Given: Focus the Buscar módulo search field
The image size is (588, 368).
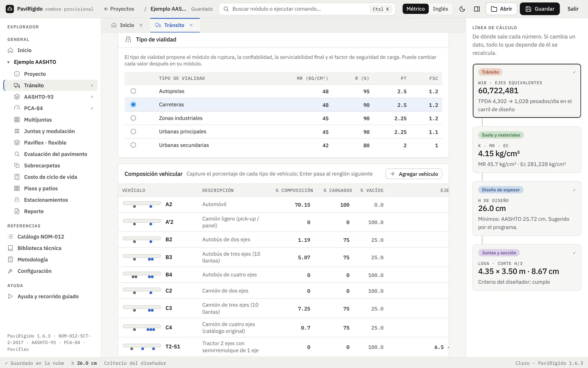Looking at the screenshot, I should tap(307, 9).
